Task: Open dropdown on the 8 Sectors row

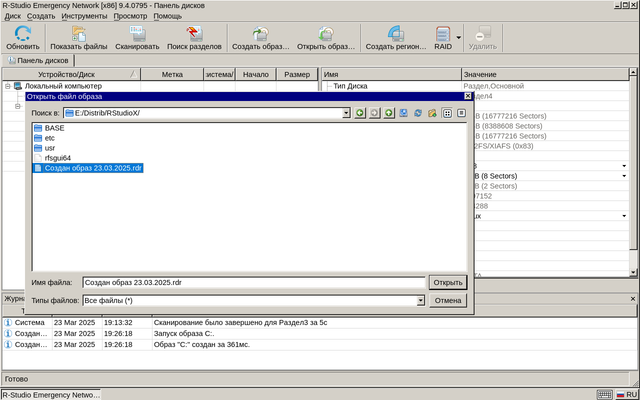Action: click(x=624, y=176)
